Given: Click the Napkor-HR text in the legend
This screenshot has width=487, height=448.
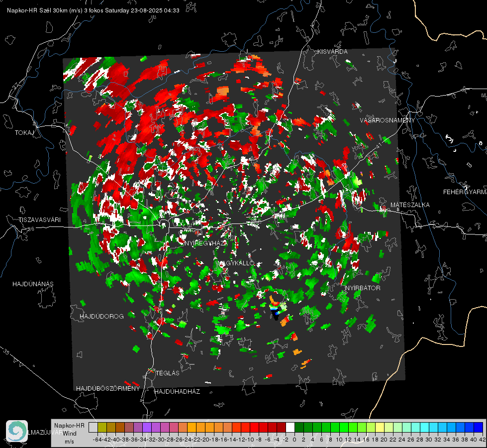Looking at the screenshot, I should pos(69,426).
